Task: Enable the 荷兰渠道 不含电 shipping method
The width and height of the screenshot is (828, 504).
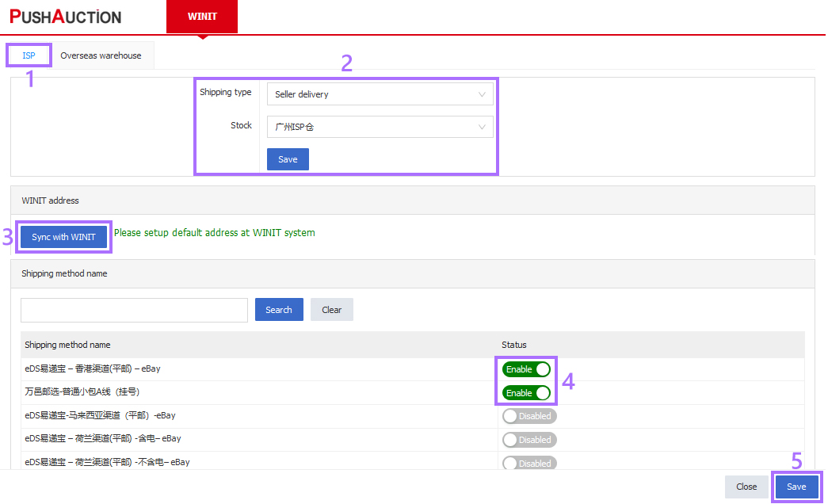Action: [x=528, y=462]
